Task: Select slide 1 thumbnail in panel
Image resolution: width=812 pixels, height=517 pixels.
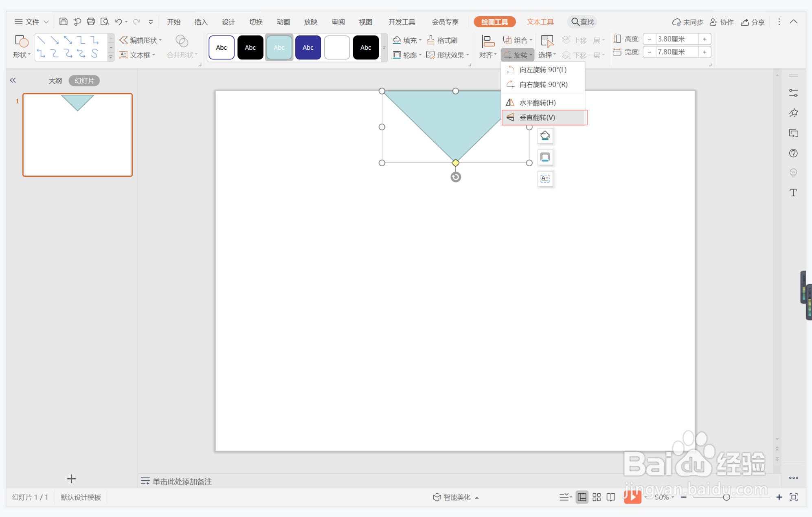Action: (x=77, y=135)
